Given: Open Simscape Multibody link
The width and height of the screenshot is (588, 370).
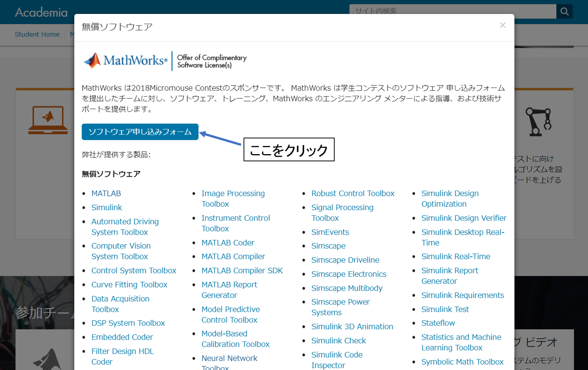Looking at the screenshot, I should point(347,288).
